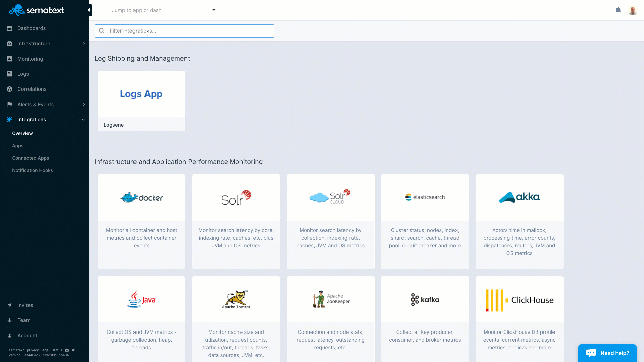The image size is (644, 362).
Task: Click the ClickHouse integration icon
Action: pos(519,299)
